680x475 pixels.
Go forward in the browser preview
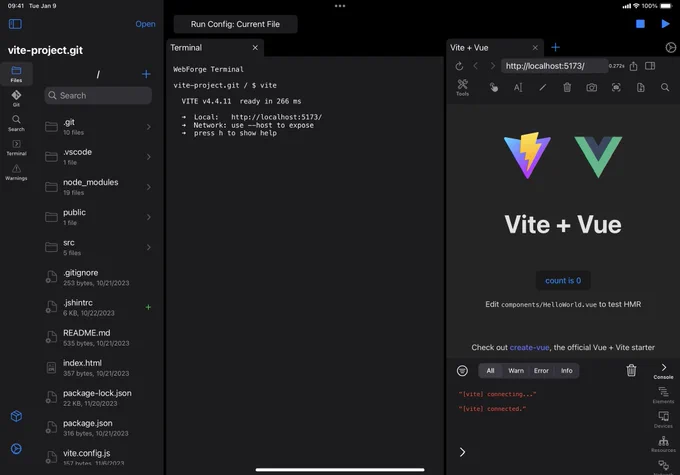coord(492,66)
